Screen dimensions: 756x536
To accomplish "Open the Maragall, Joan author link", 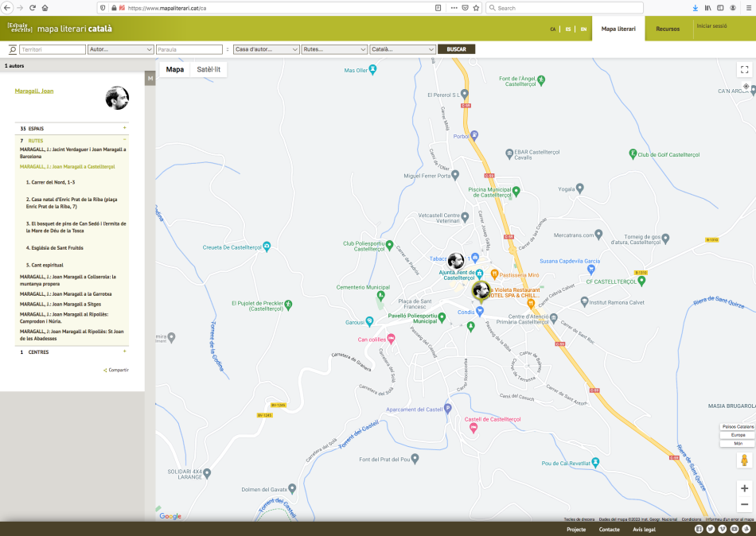I will coord(34,91).
